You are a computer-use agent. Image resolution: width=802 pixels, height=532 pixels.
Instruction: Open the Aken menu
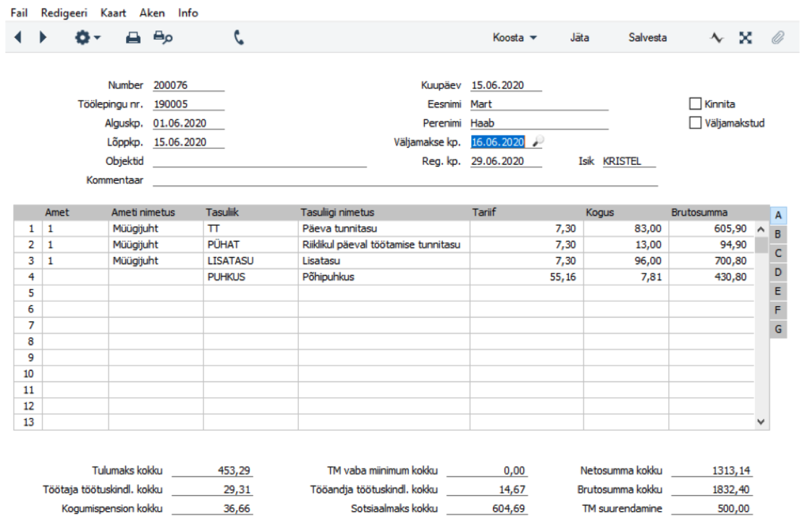click(x=152, y=13)
